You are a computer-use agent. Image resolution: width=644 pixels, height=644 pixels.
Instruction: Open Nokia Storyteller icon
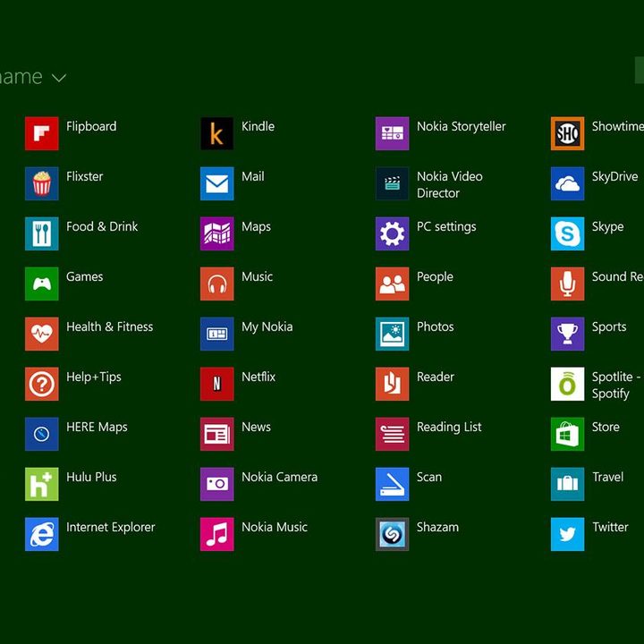tap(393, 133)
